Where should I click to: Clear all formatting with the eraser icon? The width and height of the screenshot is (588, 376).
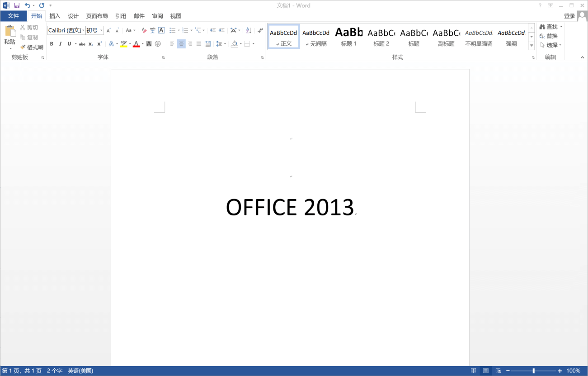point(144,30)
